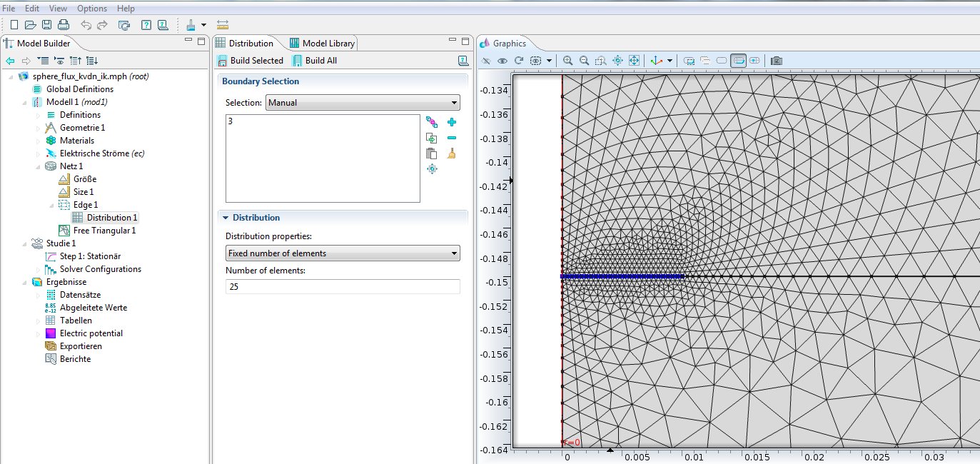
Task: Select the Electric potential plot node
Action: (91, 333)
